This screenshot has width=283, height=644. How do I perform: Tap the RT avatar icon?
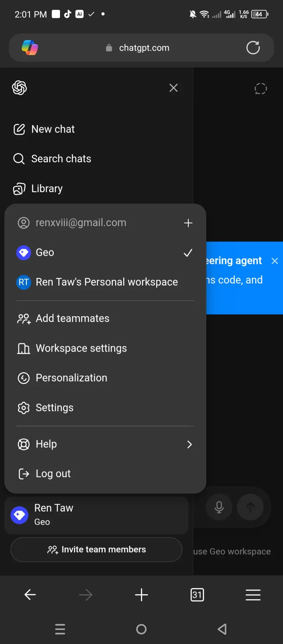(x=23, y=282)
